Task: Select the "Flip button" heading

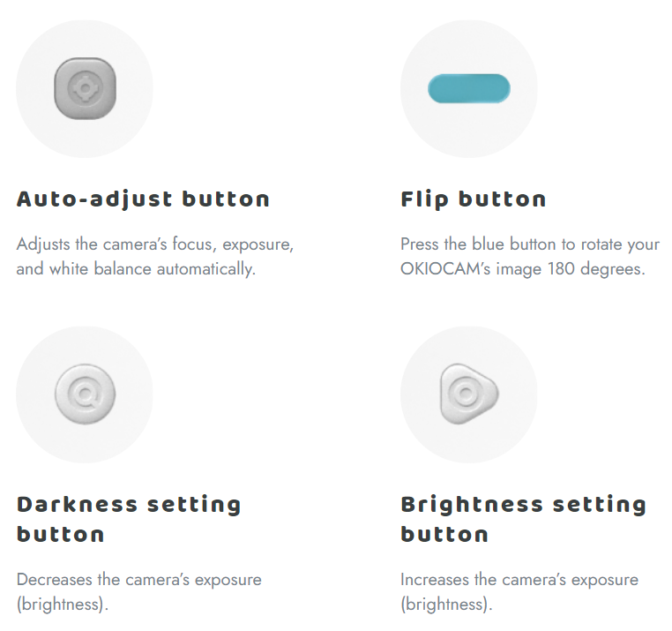Action: [x=474, y=199]
